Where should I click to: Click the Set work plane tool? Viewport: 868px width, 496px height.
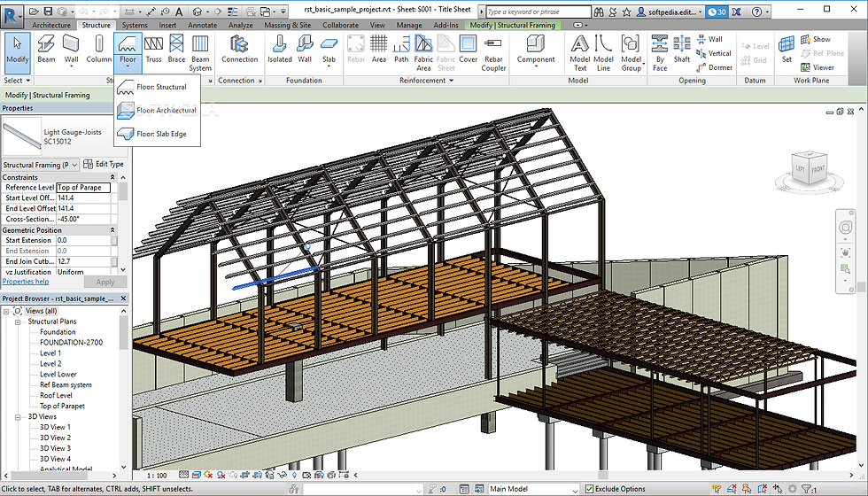(787, 50)
